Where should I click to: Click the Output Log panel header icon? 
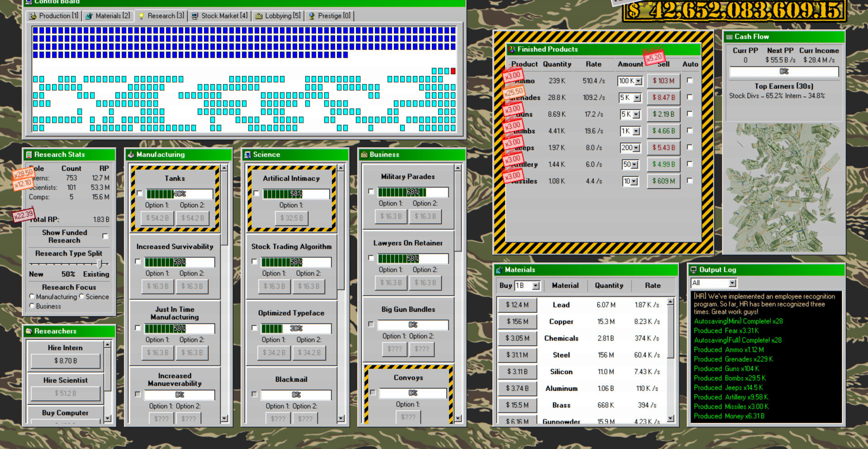[693, 270]
